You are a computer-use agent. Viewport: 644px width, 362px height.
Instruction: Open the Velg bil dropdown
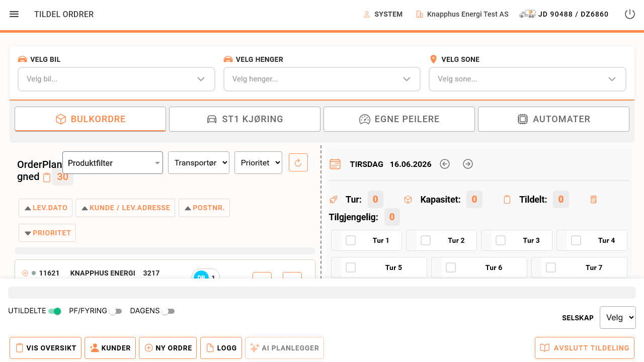click(x=116, y=79)
